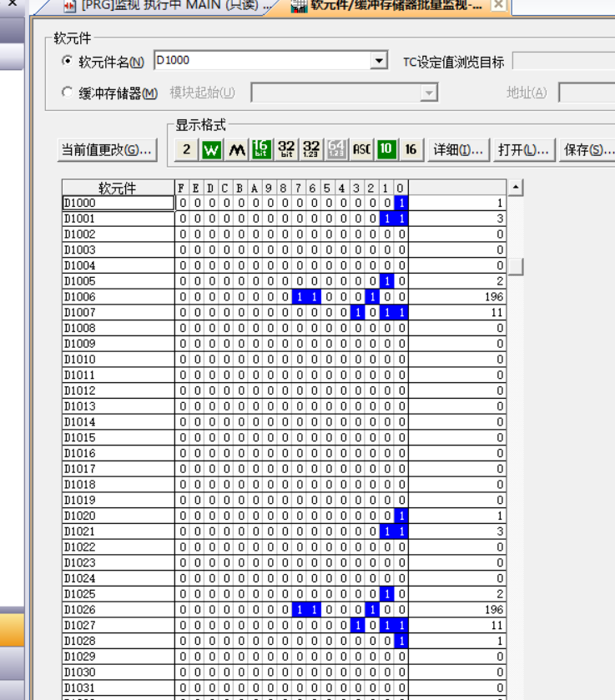Select 32-bit integer display format icon
The width and height of the screenshot is (615, 700).
click(286, 150)
